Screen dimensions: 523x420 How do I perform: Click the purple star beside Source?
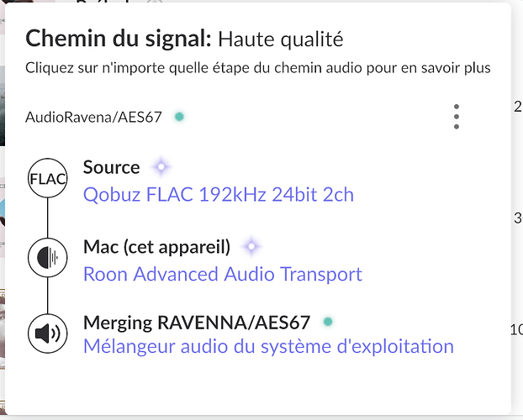[x=161, y=167]
